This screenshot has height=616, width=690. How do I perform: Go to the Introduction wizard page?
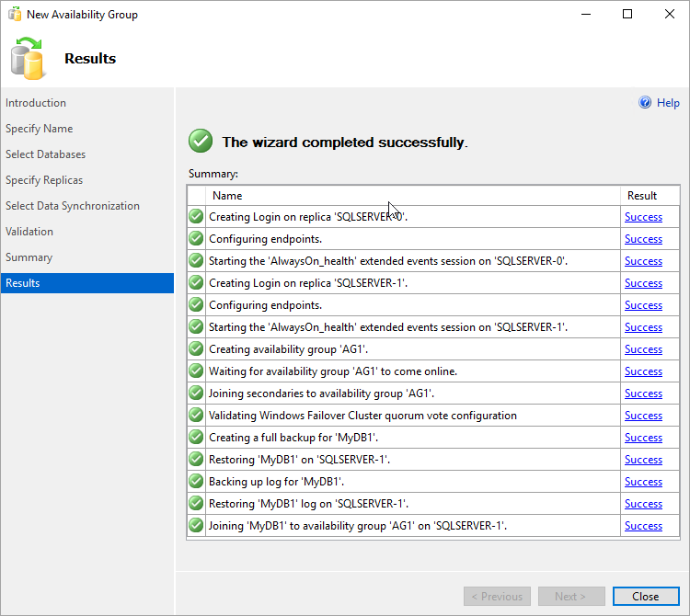(36, 103)
